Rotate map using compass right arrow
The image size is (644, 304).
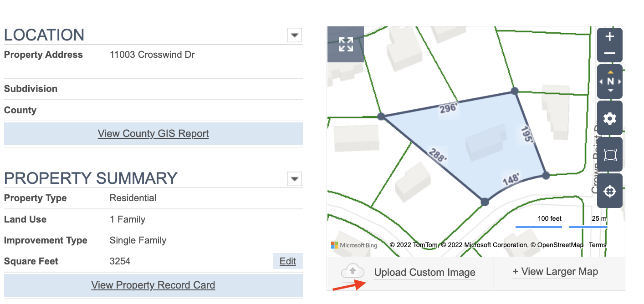point(619,82)
